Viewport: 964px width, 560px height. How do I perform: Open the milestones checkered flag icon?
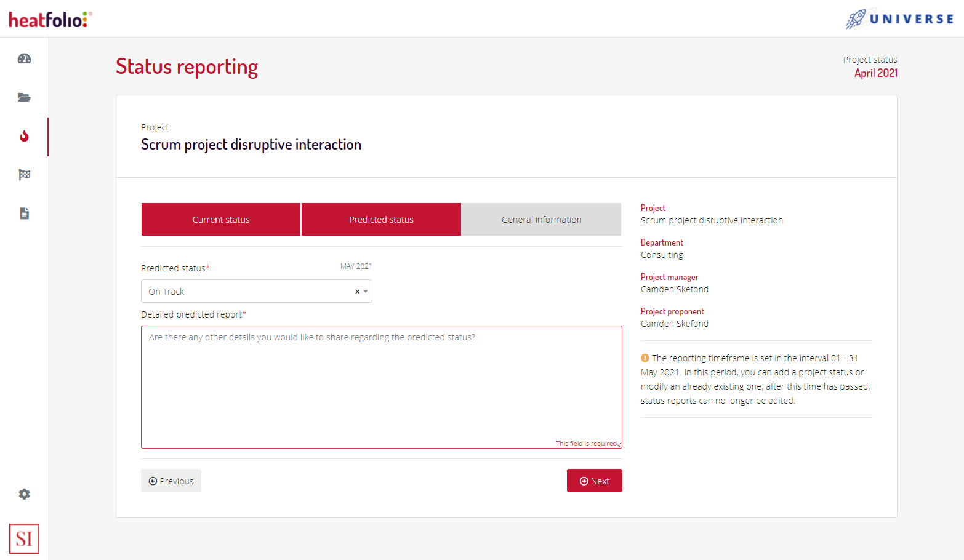(24, 175)
